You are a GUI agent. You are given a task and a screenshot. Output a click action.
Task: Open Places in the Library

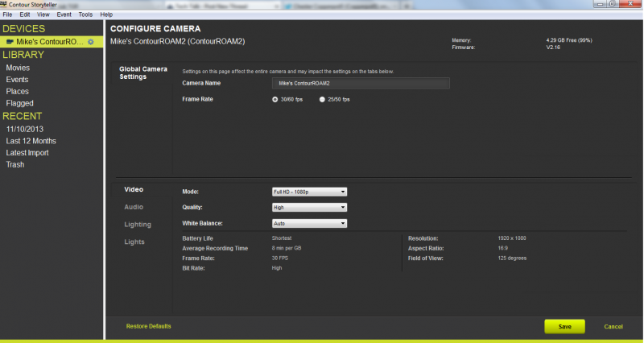(x=17, y=91)
